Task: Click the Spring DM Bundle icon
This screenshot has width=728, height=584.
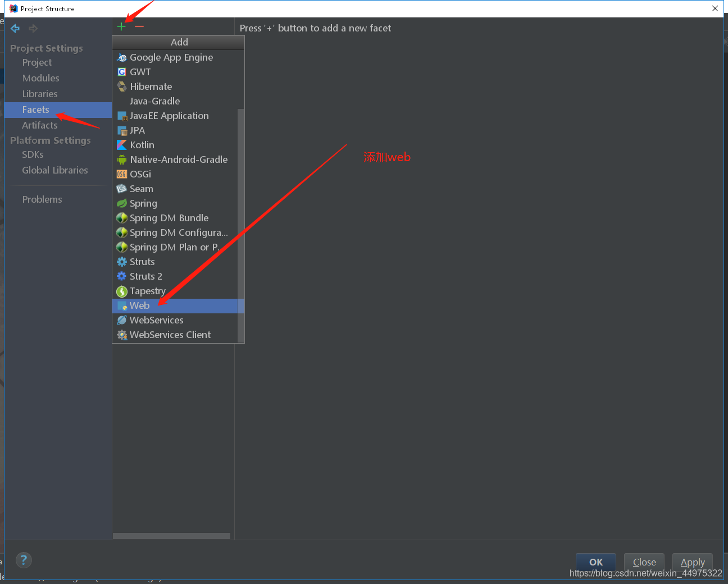Action: [122, 218]
